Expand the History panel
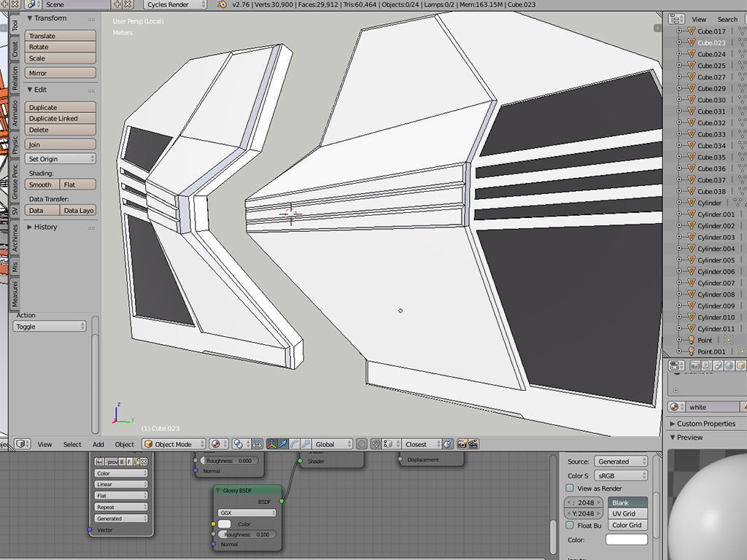The height and width of the screenshot is (560, 747). [29, 227]
